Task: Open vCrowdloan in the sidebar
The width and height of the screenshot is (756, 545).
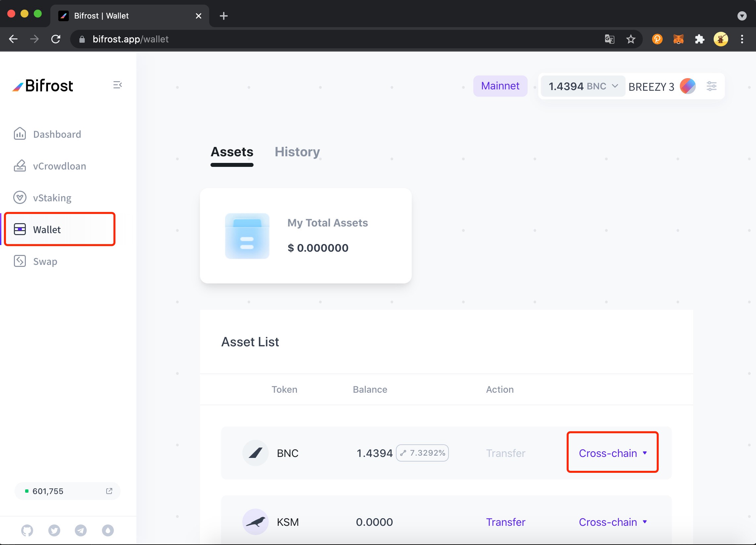Action: pos(50,166)
